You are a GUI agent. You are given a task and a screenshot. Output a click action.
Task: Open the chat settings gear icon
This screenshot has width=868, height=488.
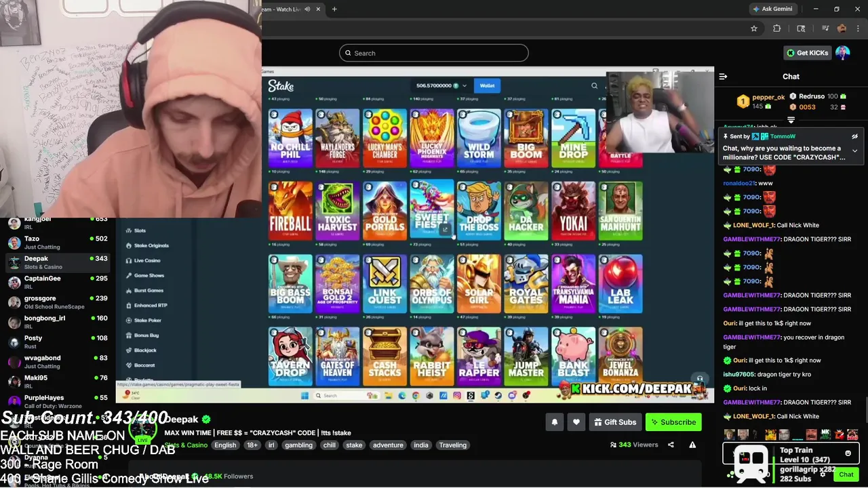click(x=823, y=474)
